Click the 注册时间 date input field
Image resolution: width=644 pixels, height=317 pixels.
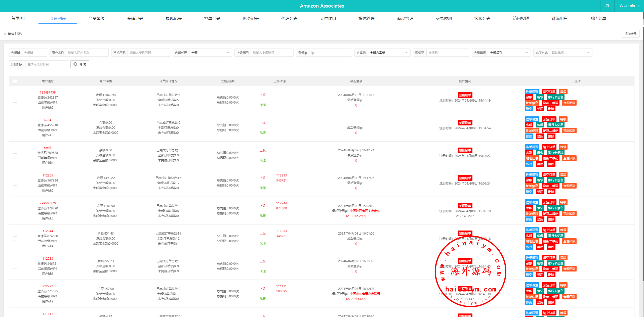point(46,65)
